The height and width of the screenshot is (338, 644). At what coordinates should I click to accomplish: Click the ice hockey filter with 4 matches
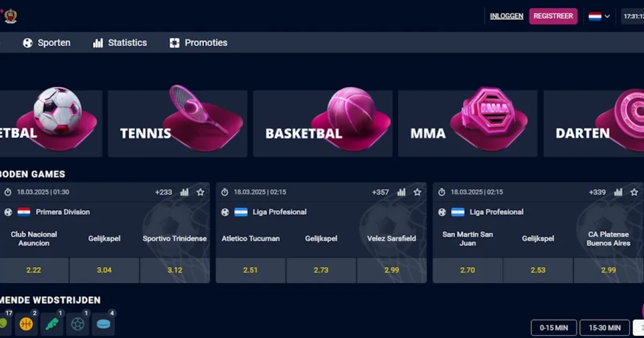point(104,324)
